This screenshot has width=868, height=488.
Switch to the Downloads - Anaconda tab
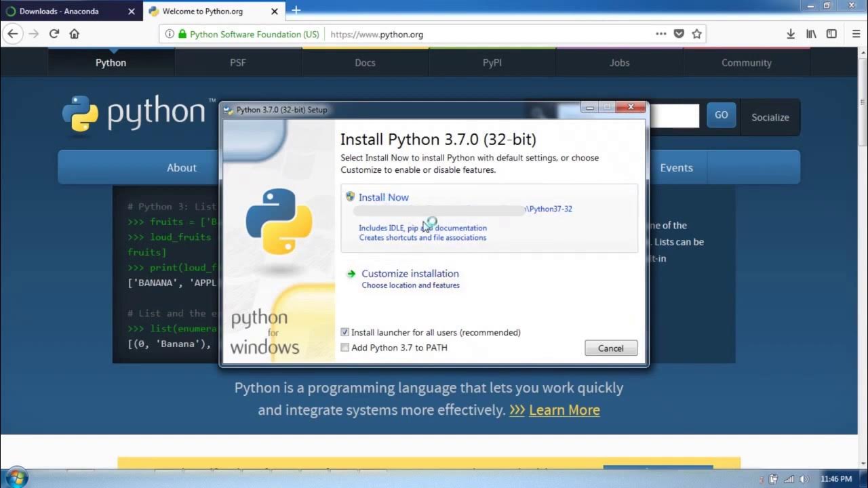pyautogui.click(x=71, y=12)
